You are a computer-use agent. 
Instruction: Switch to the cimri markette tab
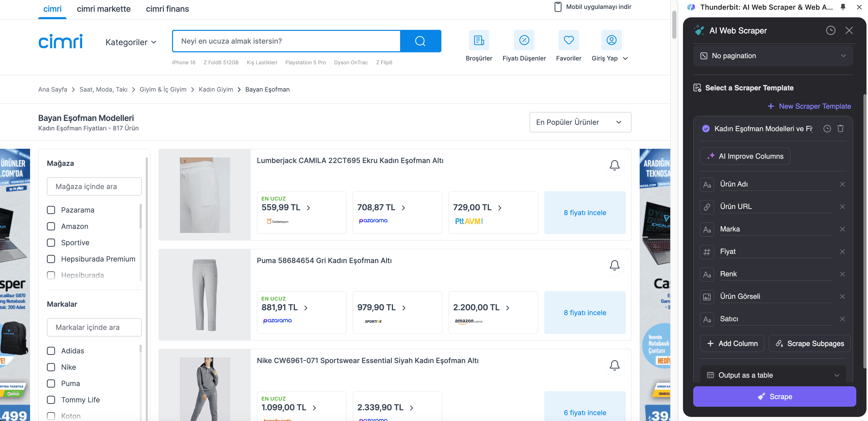(103, 9)
